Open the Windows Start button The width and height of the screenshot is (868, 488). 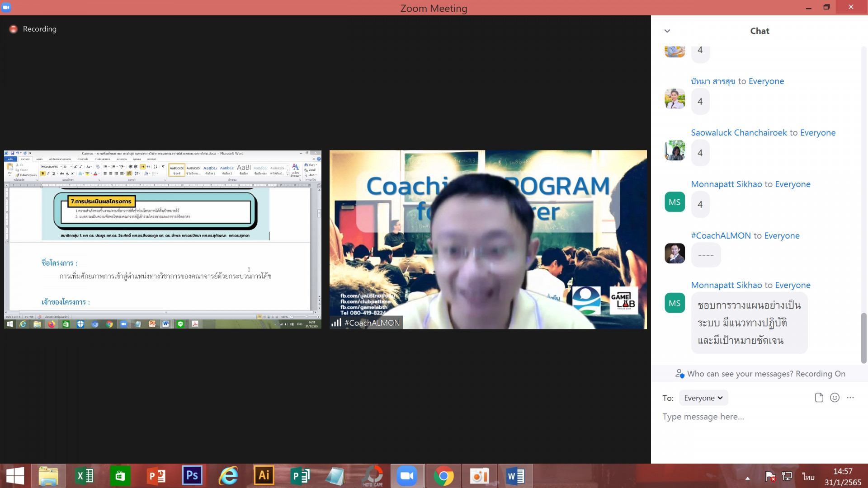pyautogui.click(x=15, y=476)
